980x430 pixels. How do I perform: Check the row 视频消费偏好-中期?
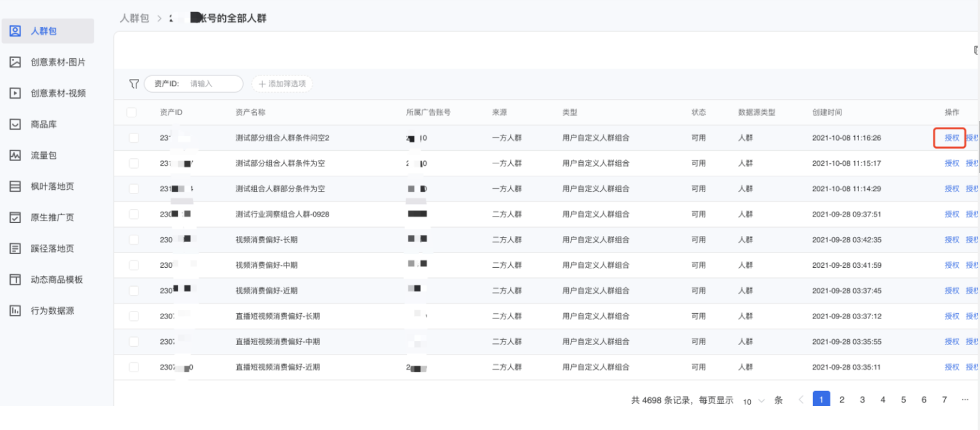pyautogui.click(x=134, y=265)
